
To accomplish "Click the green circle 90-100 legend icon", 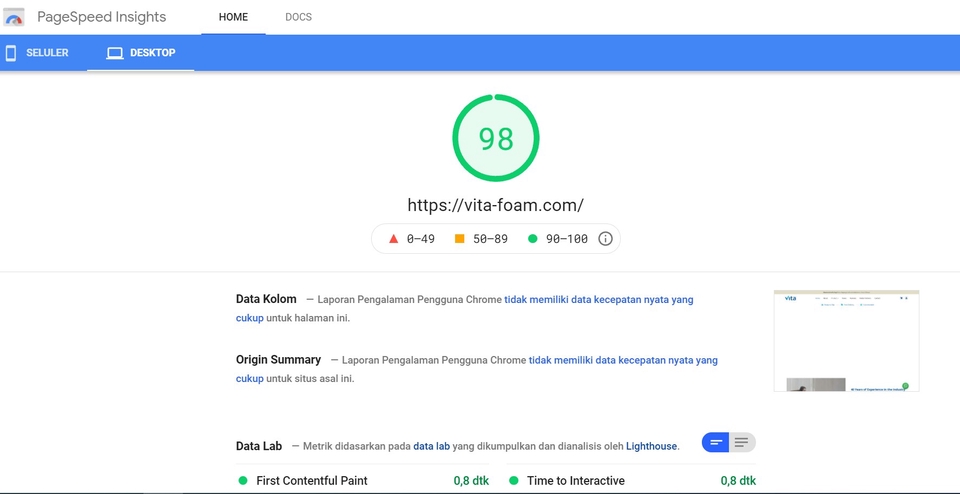I will click(533, 239).
